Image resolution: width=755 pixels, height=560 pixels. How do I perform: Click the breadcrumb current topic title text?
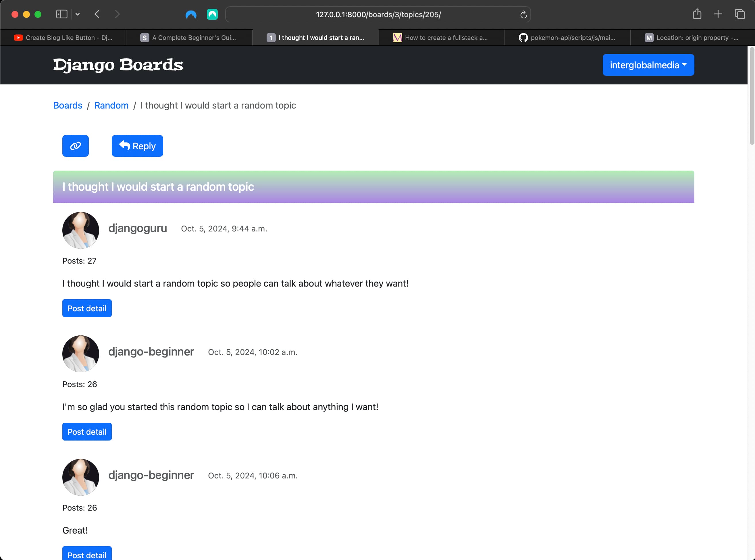(x=218, y=105)
